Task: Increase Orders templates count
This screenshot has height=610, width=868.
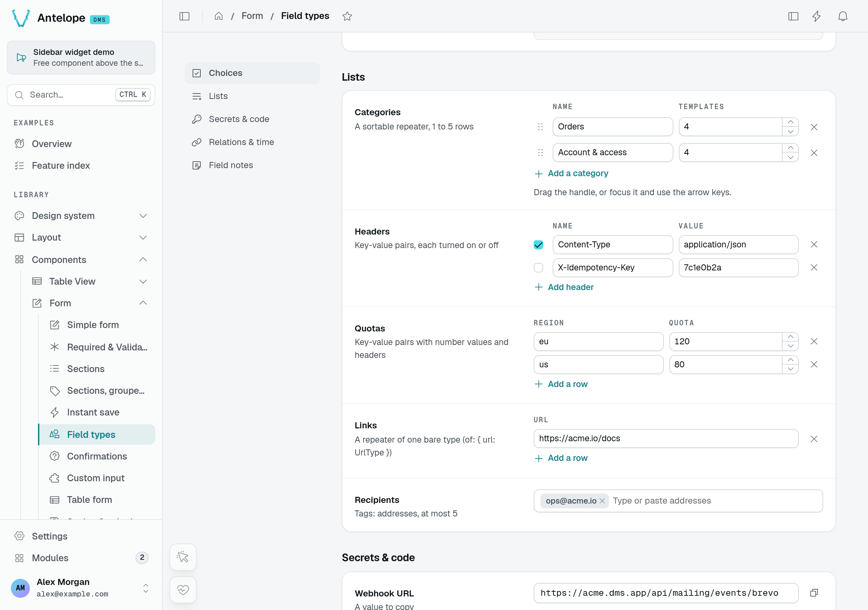Action: [x=790, y=122]
